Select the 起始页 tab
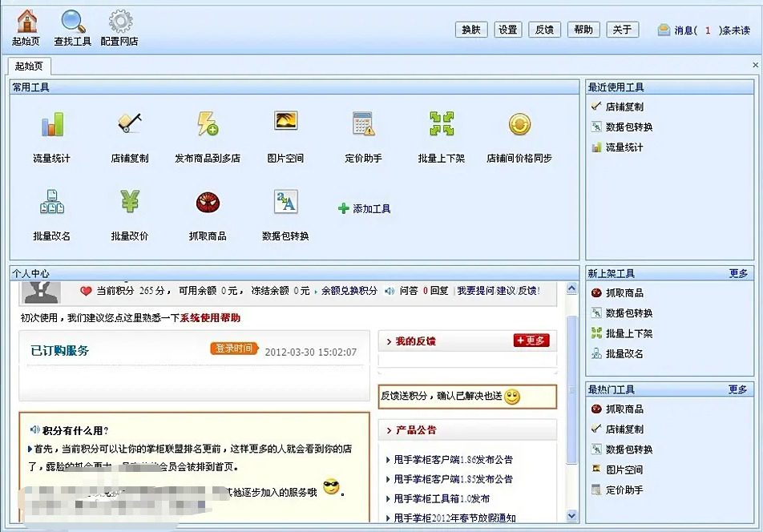Screen dimensions: 763x532 [x=29, y=66]
